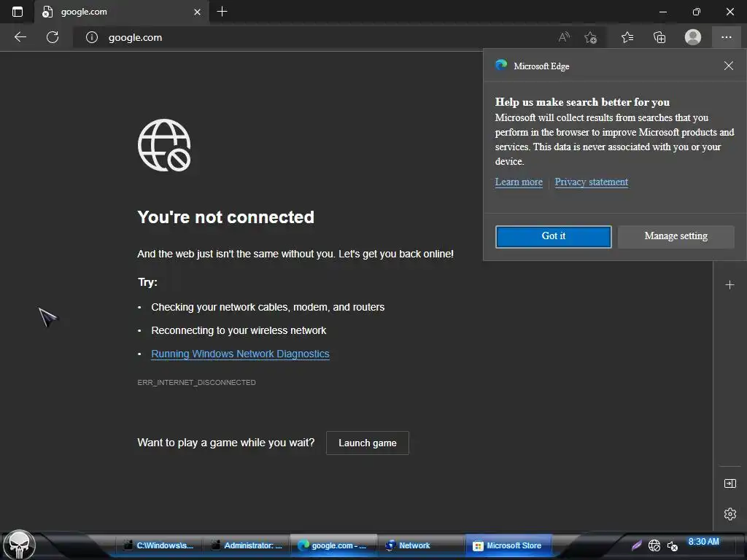Select google.com Edge taskbar item
This screenshot has height=560, width=747.
333,545
